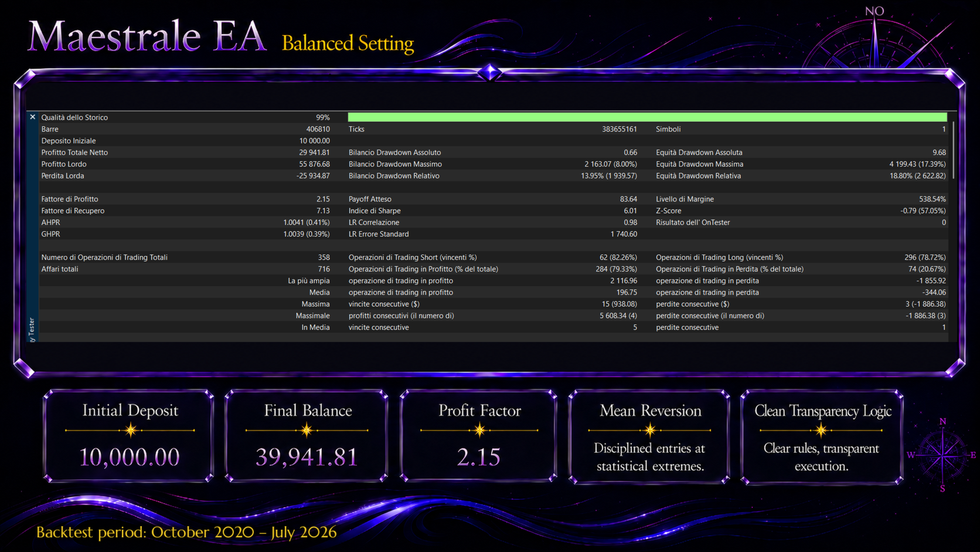Click the 'Risultato dell' OnTester' label

693,222
